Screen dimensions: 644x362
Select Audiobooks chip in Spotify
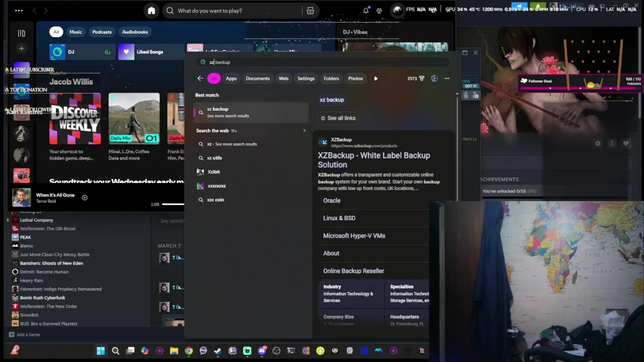tap(135, 32)
